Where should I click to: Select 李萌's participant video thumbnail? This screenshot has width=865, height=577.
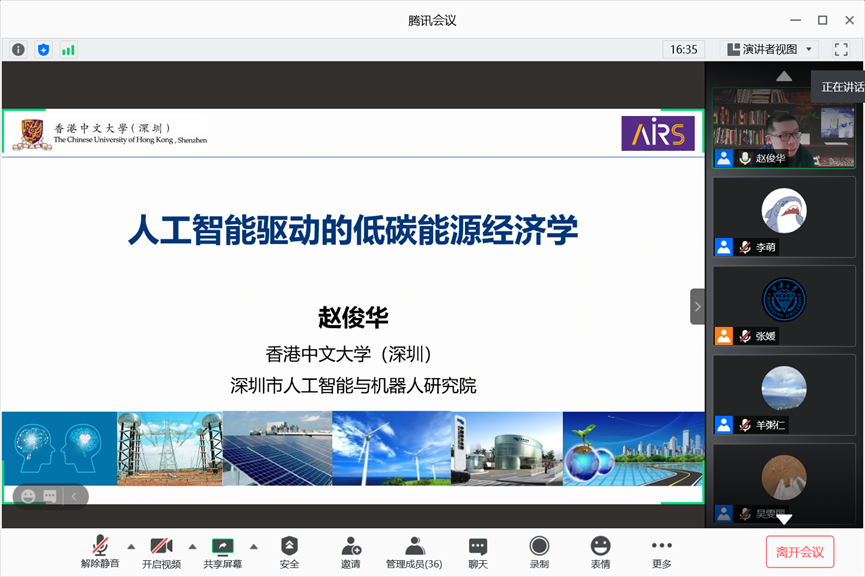coord(784,216)
